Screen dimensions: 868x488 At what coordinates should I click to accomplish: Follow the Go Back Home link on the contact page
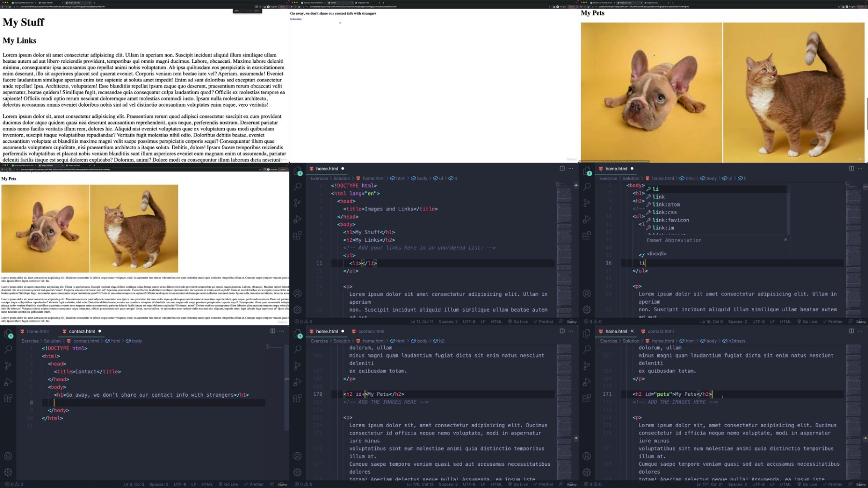click(296, 19)
